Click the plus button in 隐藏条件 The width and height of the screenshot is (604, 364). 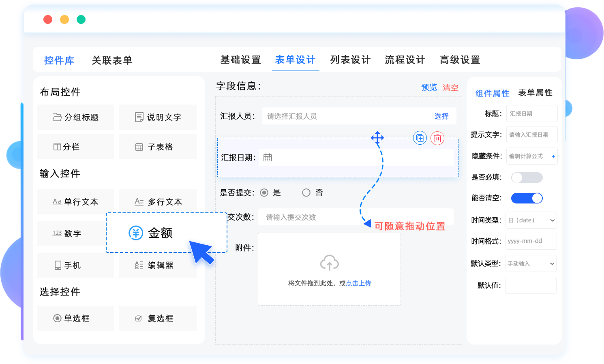553,156
